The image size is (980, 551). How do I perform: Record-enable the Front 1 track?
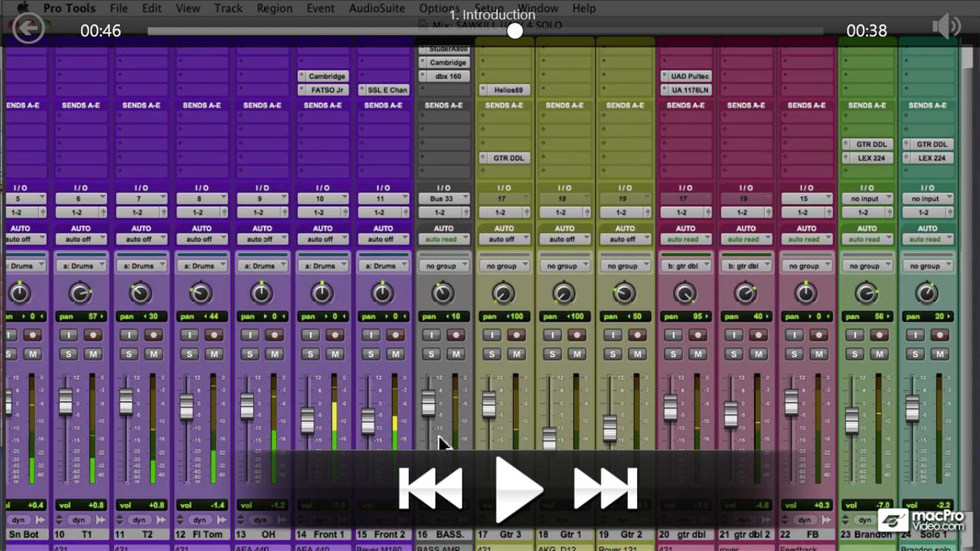[335, 335]
